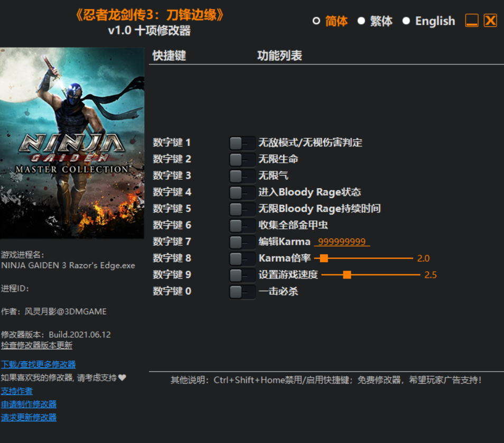Click the Karma倍率 value 2.0
504x443 pixels.
click(423, 259)
